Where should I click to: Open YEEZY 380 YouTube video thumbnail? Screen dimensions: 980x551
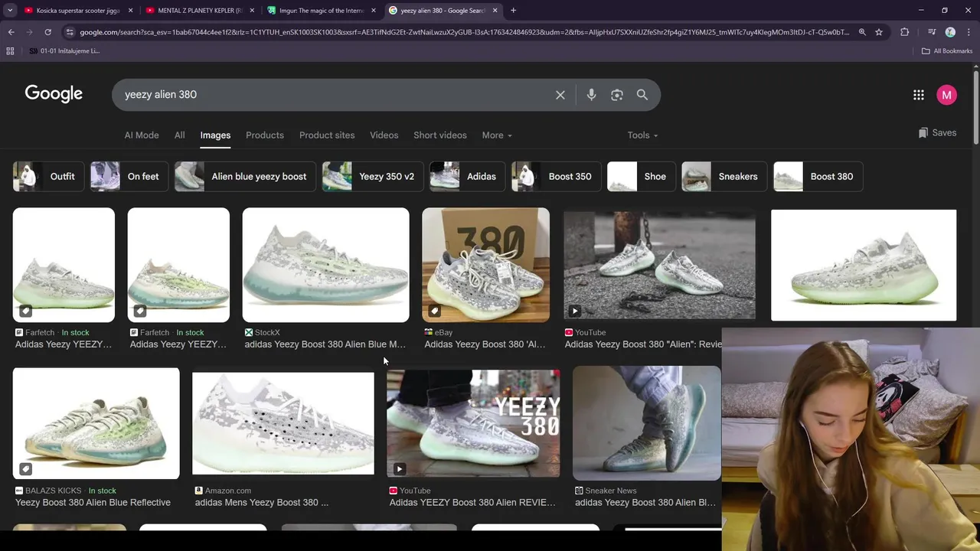coord(473,423)
